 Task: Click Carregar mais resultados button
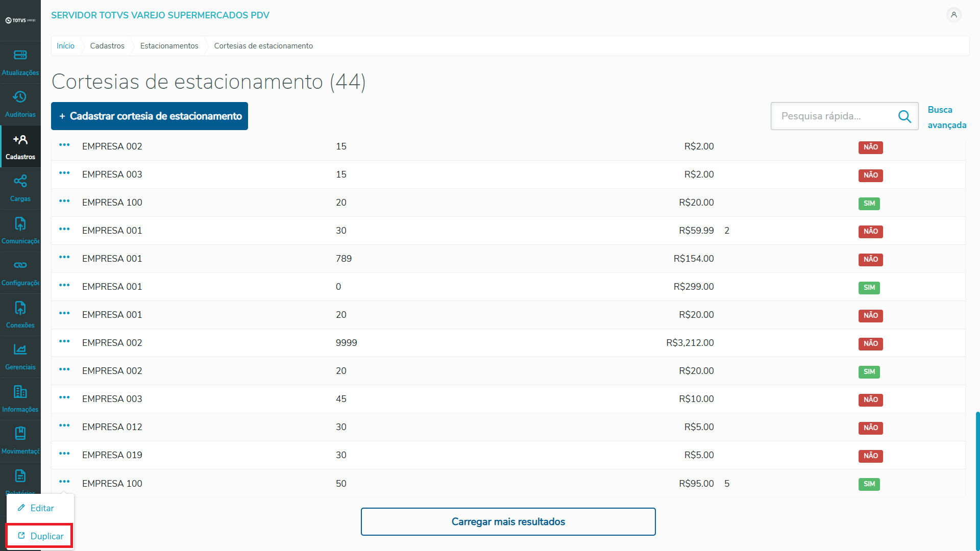click(x=508, y=521)
